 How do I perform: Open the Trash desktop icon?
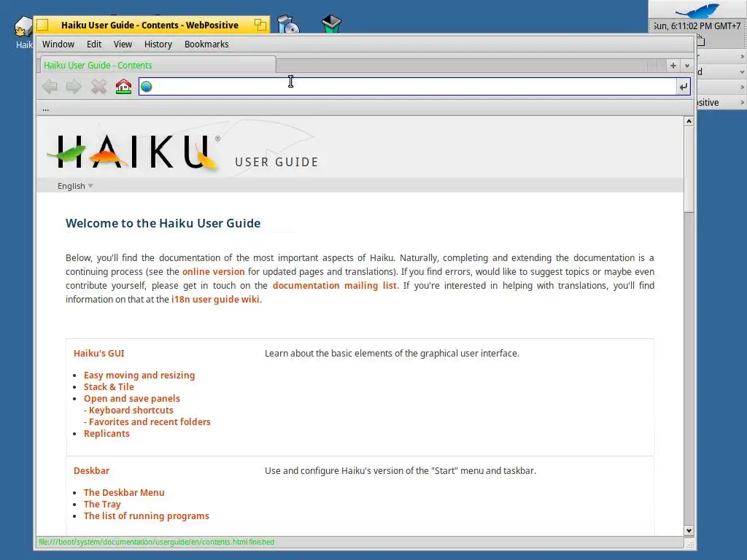[x=331, y=24]
